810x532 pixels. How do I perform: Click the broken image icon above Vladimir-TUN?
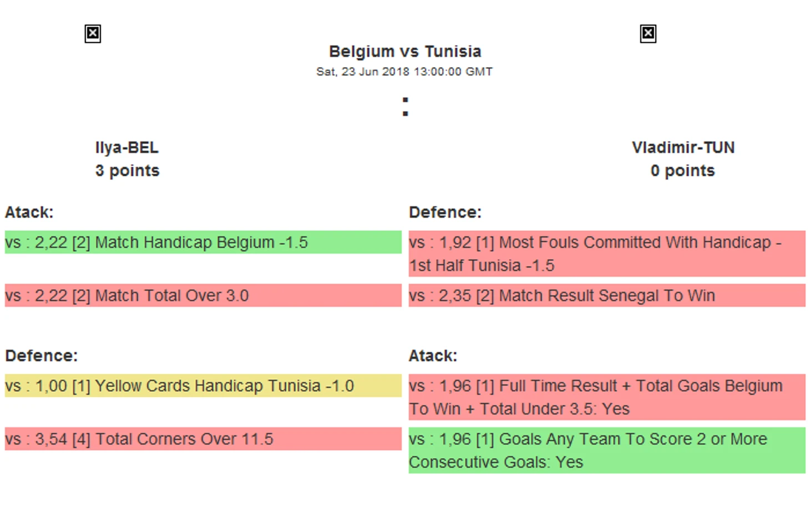[648, 34]
